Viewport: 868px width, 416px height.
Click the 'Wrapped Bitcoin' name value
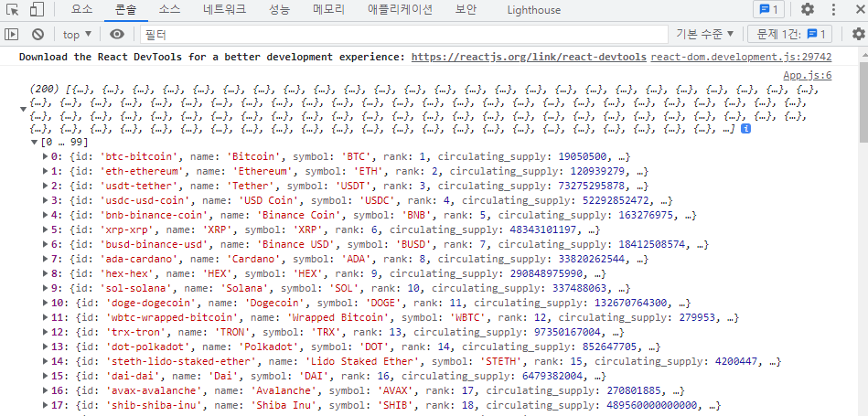coord(338,317)
